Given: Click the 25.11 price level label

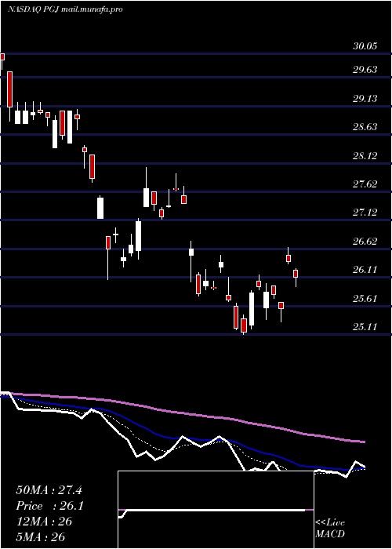Looking at the screenshot, I should point(365,327).
